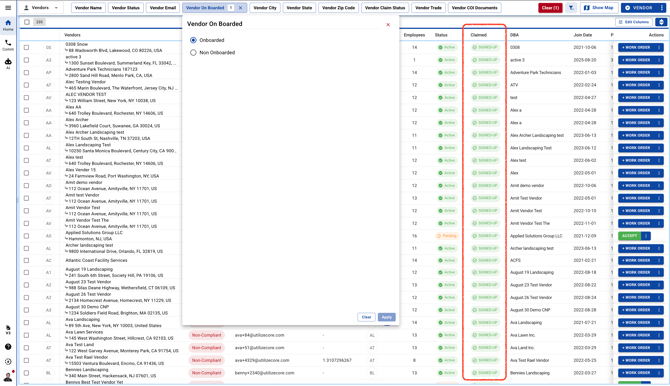The image size is (670, 386).
Task: Toggle the select-all checkbox beside 235
Action: point(27,22)
